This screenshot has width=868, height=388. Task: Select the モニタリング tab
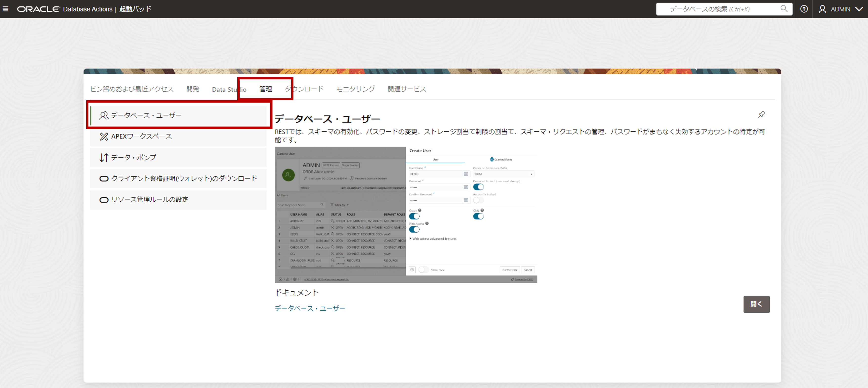pos(355,89)
